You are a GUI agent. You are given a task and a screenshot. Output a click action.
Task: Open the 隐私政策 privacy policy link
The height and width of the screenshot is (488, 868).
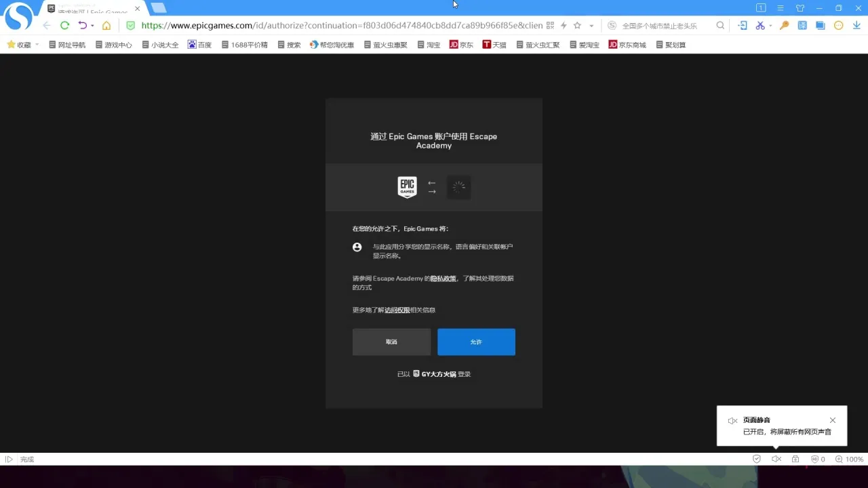coord(443,279)
